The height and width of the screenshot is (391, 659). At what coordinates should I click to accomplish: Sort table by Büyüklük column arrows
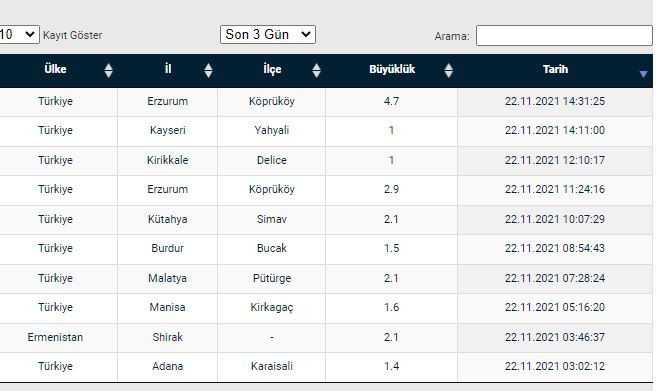(x=448, y=70)
